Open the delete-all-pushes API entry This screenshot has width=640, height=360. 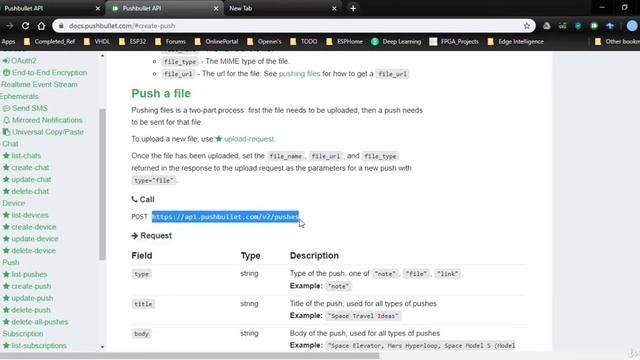point(36,321)
